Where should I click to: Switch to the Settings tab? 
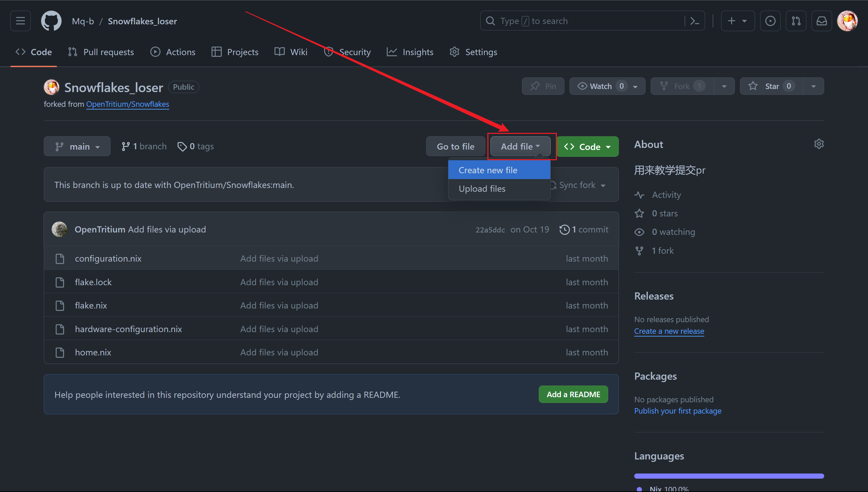point(473,52)
